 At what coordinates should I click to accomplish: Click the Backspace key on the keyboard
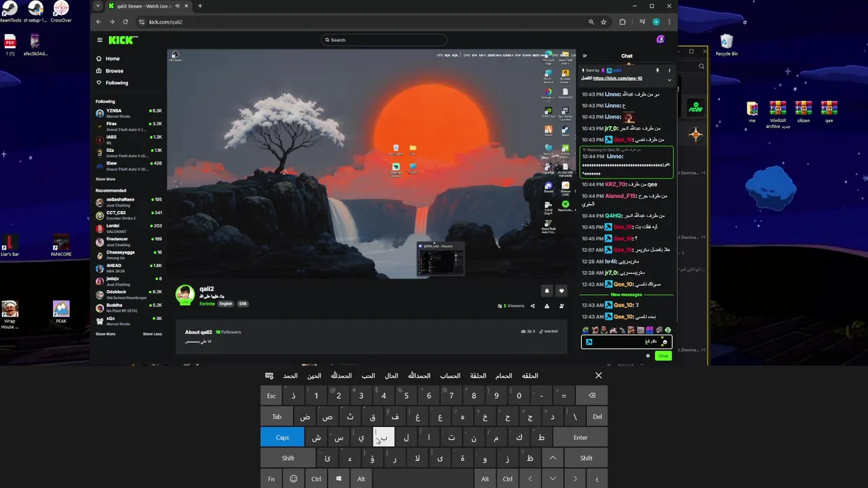[592, 396]
